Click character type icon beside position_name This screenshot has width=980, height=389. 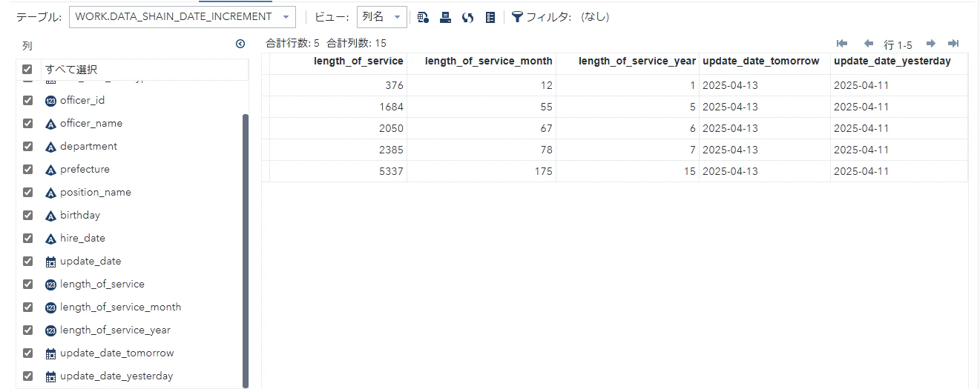coord(50,193)
